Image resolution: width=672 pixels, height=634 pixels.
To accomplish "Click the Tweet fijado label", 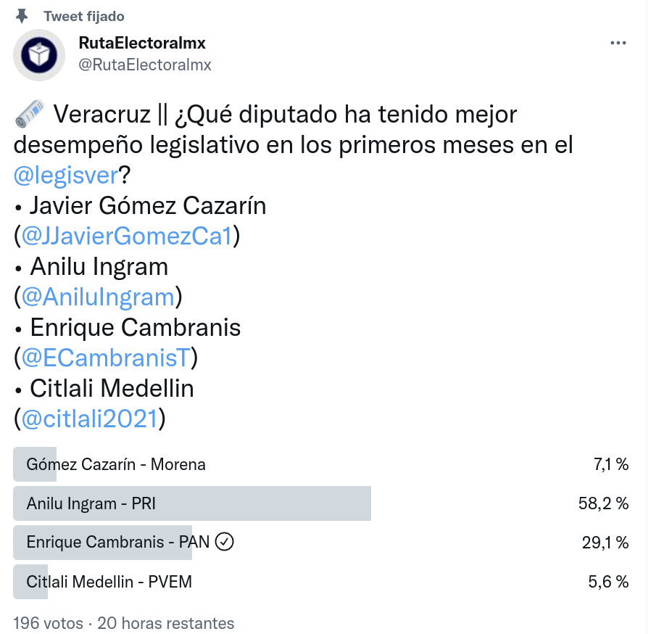I will point(83,16).
